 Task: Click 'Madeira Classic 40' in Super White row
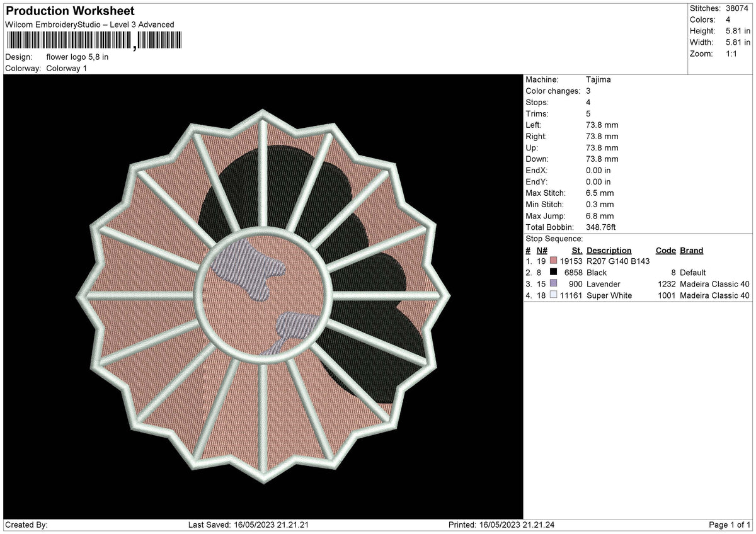click(714, 295)
